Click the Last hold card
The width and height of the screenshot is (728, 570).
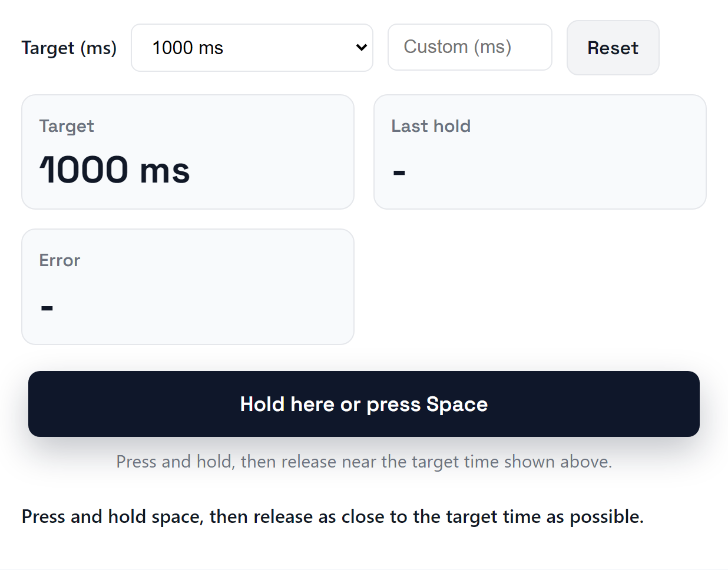click(540, 151)
